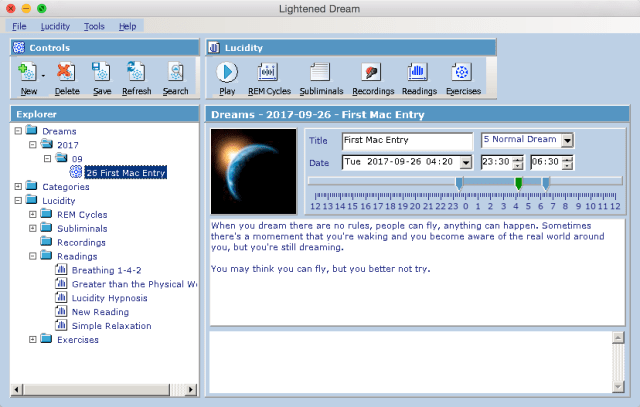The image size is (640, 407).
Task: Open the Tools menu
Action: 94,25
